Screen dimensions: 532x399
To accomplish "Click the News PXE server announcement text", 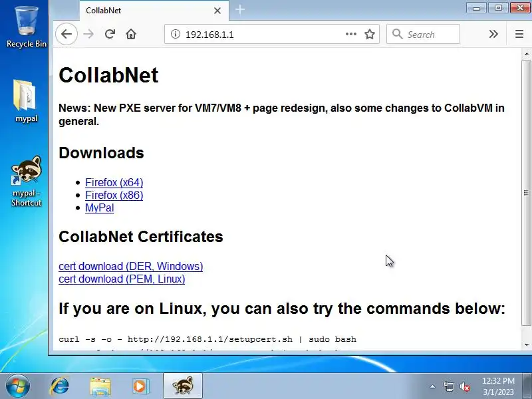I will (281, 114).
